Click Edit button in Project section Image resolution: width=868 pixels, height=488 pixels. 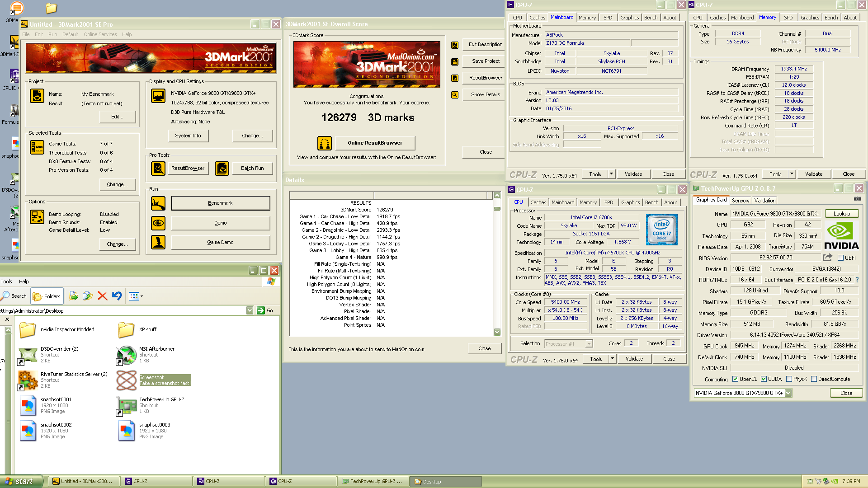pos(118,117)
